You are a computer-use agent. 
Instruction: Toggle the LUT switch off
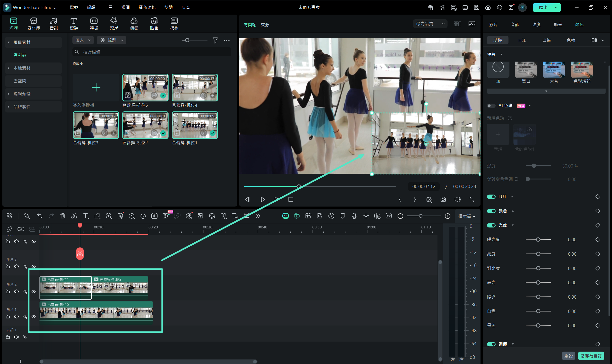(x=491, y=197)
